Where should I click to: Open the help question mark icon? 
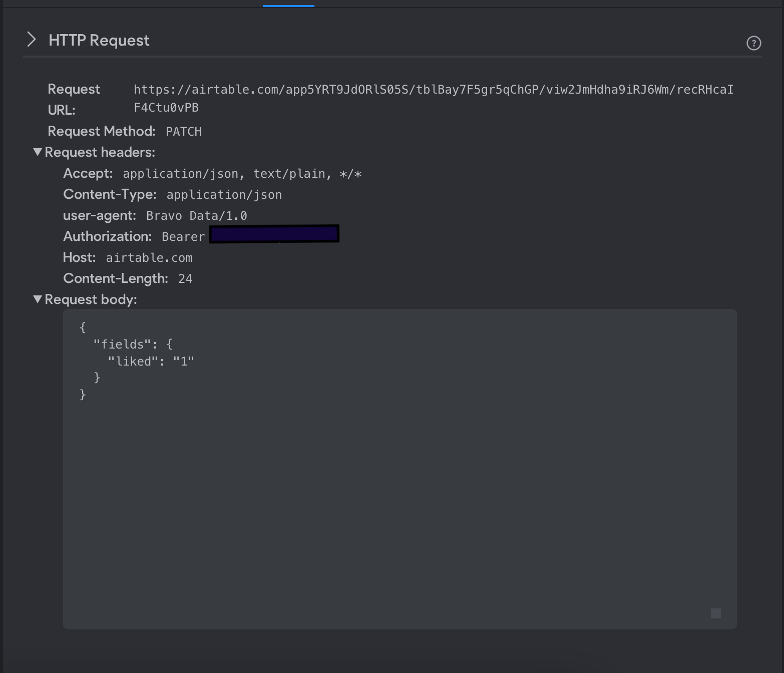[x=753, y=43]
